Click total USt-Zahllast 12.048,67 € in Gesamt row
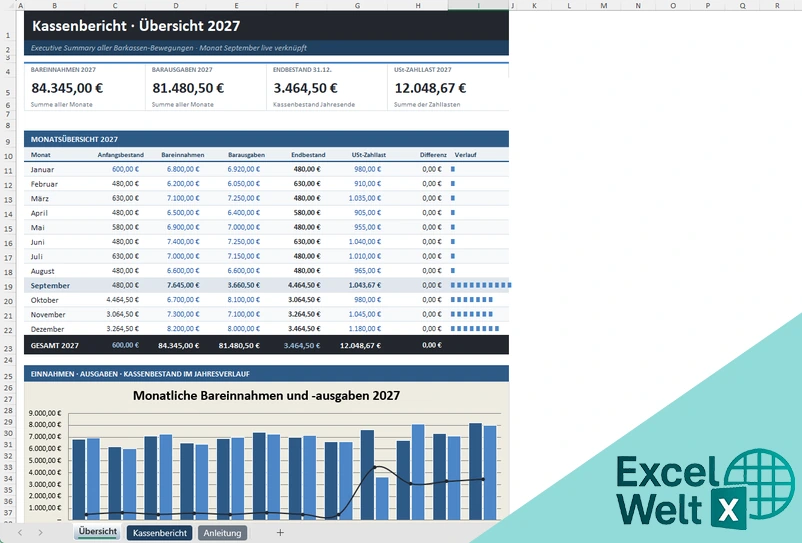 click(x=360, y=346)
